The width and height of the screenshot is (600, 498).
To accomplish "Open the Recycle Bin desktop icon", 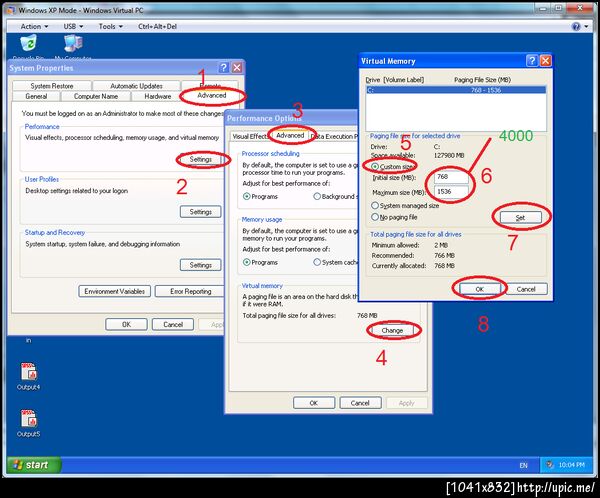I will [x=29, y=43].
